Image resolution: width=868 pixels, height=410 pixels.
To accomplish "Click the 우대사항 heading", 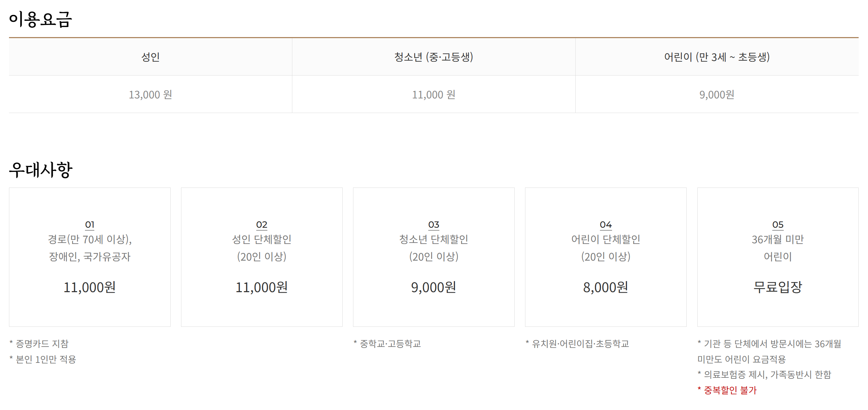I will (41, 170).
